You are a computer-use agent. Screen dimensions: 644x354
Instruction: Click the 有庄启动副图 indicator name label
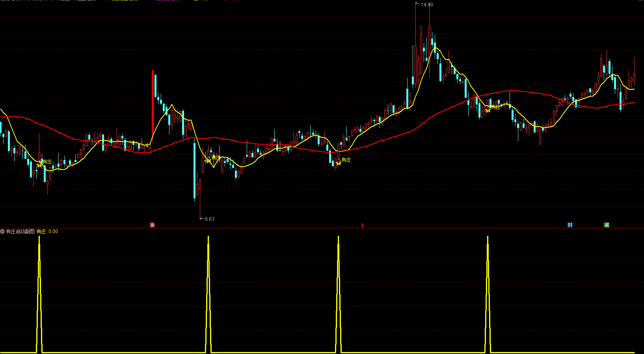click(20, 231)
